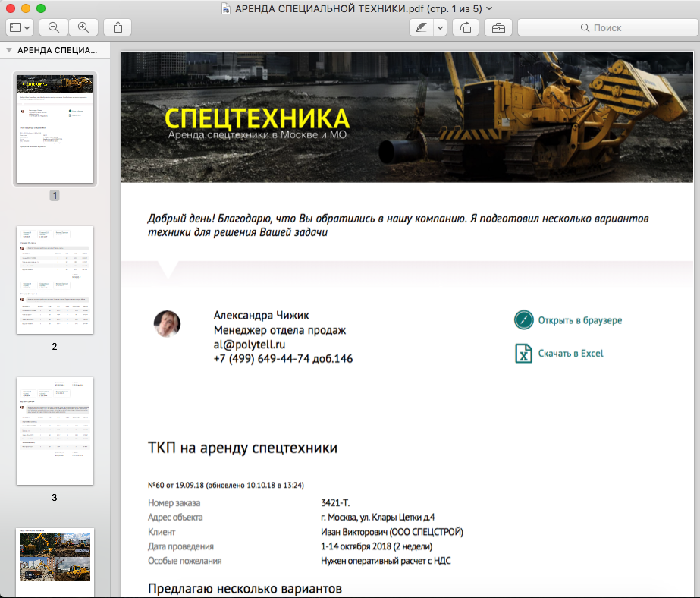Focus the Поиск search field

[608, 27]
